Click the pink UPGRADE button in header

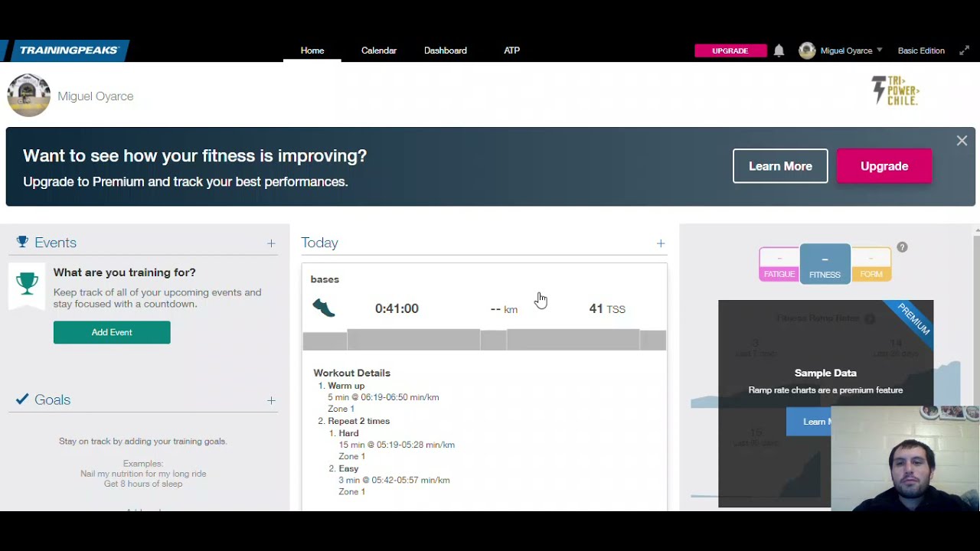tap(730, 51)
